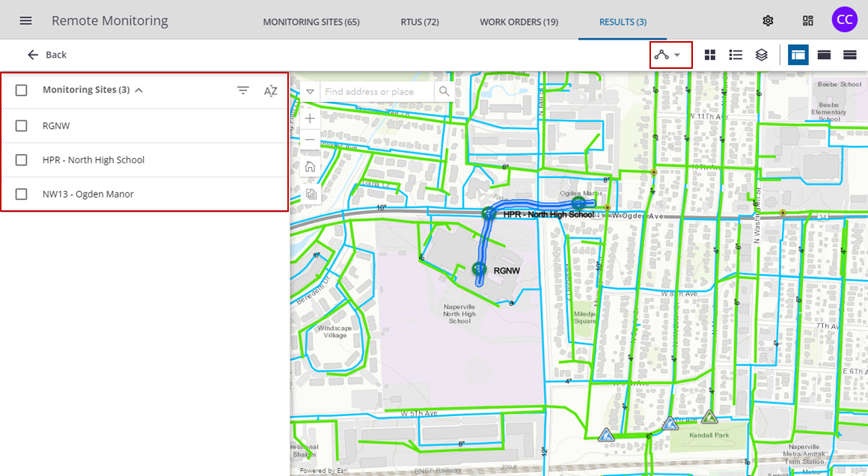Open the RTUs (72) tab
The width and height of the screenshot is (868, 476).
point(419,22)
